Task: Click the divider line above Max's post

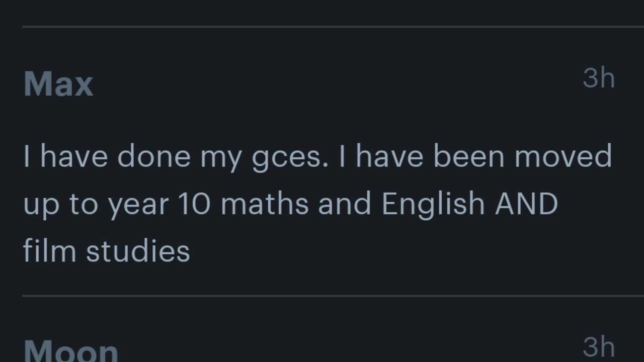Action: pyautogui.click(x=333, y=26)
